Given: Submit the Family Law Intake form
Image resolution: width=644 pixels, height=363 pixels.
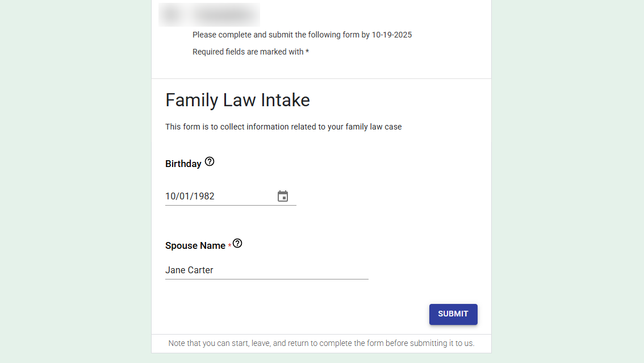Looking at the screenshot, I should tap(453, 314).
